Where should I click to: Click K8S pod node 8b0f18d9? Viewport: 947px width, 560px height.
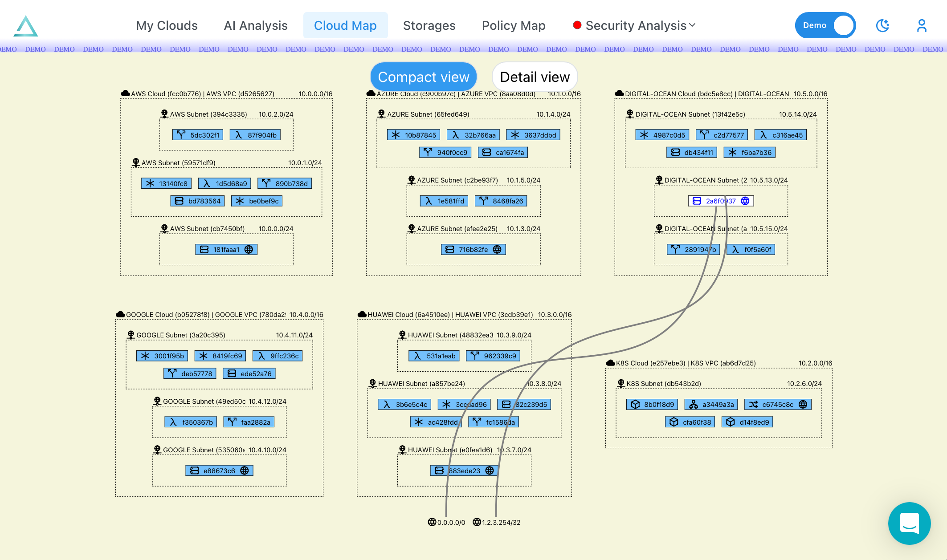coord(652,405)
